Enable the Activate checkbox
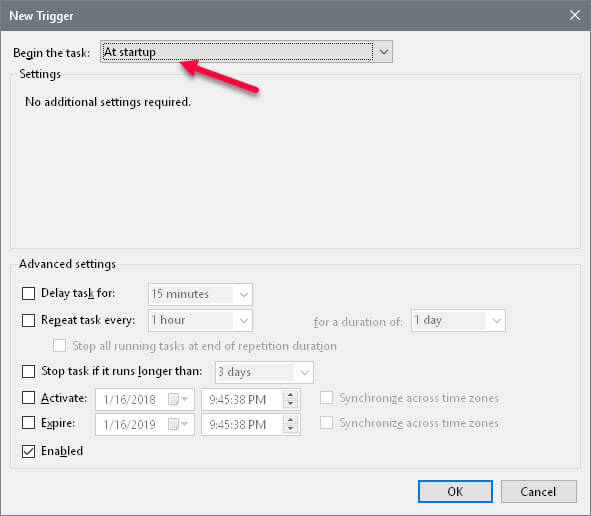This screenshot has height=516, width=591. pos(28,398)
